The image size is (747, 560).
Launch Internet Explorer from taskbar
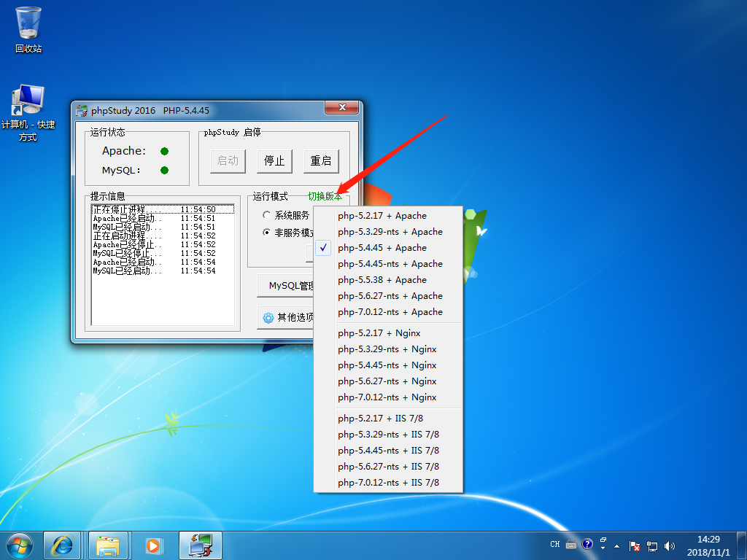[63, 545]
